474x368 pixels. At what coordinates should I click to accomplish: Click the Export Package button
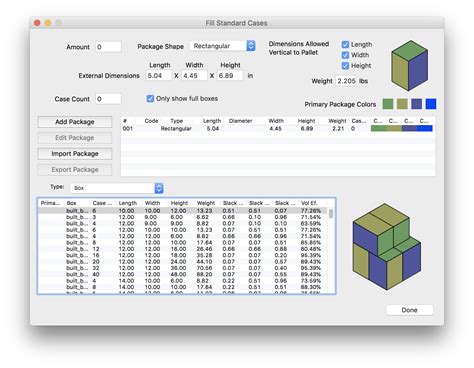click(75, 170)
